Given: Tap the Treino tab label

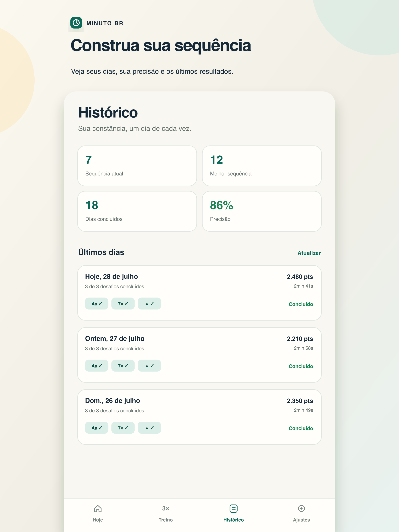Looking at the screenshot, I should tap(165, 520).
